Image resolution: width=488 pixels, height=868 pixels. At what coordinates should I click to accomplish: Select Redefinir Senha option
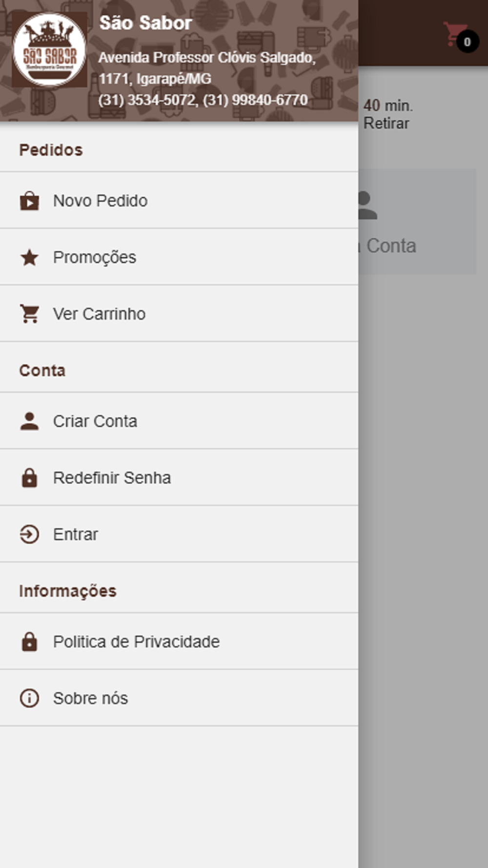[x=112, y=478]
